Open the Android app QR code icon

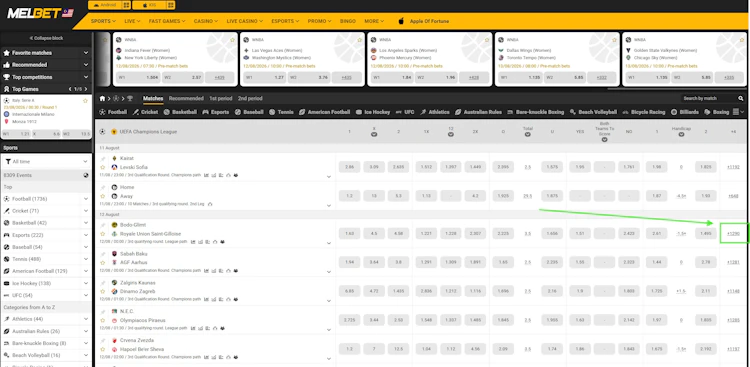coord(126,5)
